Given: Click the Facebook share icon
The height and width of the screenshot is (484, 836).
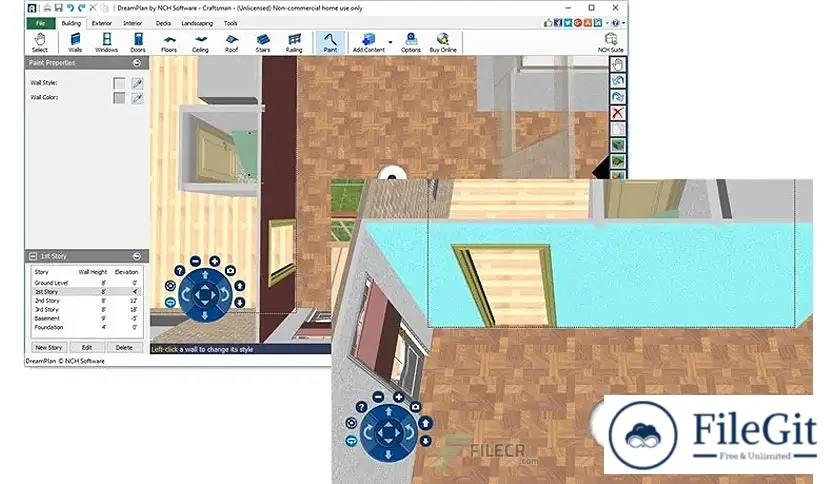Looking at the screenshot, I should (x=558, y=23).
